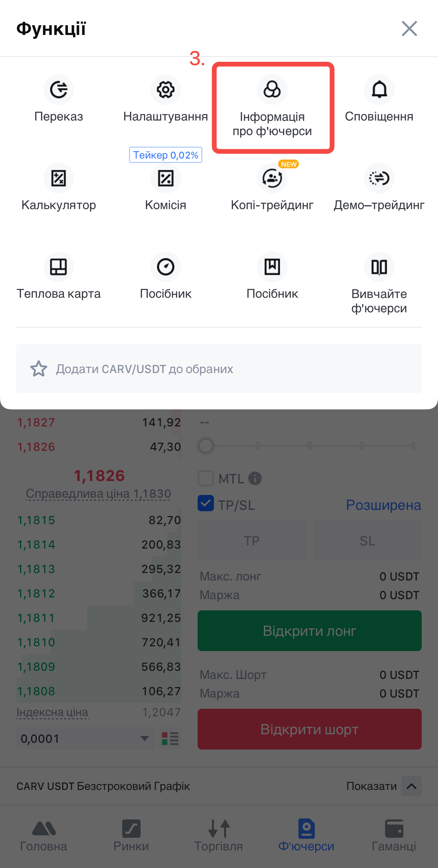Open Інформація про ф'ючерси
The image size is (438, 868).
pos(272,90)
